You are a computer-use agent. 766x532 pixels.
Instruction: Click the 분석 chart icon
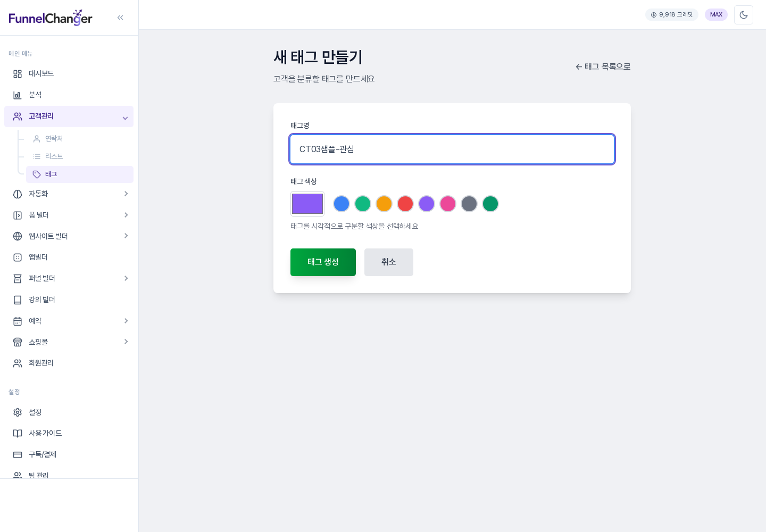(x=18, y=95)
